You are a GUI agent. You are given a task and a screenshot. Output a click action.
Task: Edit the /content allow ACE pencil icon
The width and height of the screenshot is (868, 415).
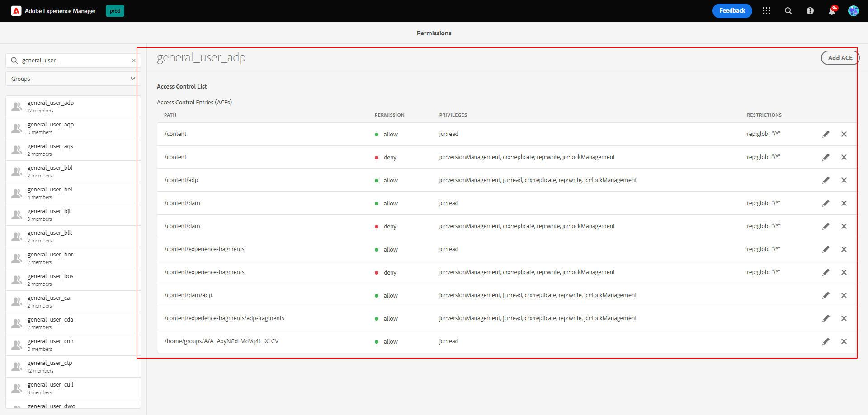(826, 134)
